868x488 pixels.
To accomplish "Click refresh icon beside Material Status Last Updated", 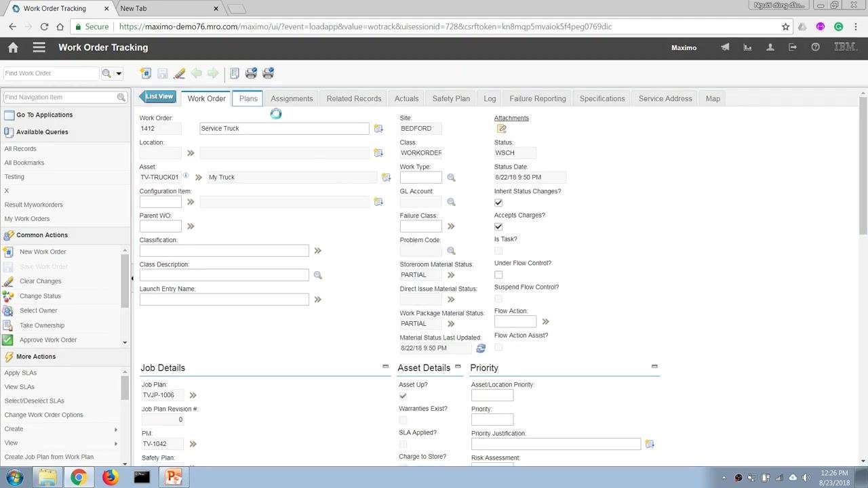I will 481,348.
